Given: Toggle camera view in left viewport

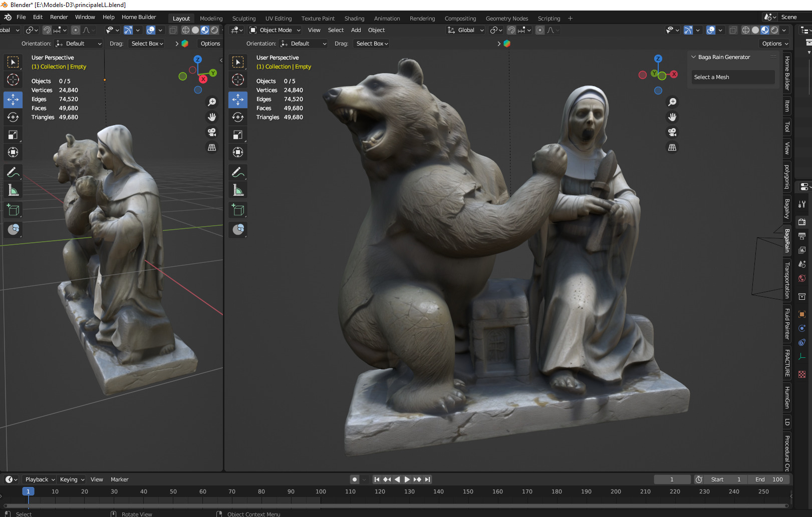Looking at the screenshot, I should 212,132.
